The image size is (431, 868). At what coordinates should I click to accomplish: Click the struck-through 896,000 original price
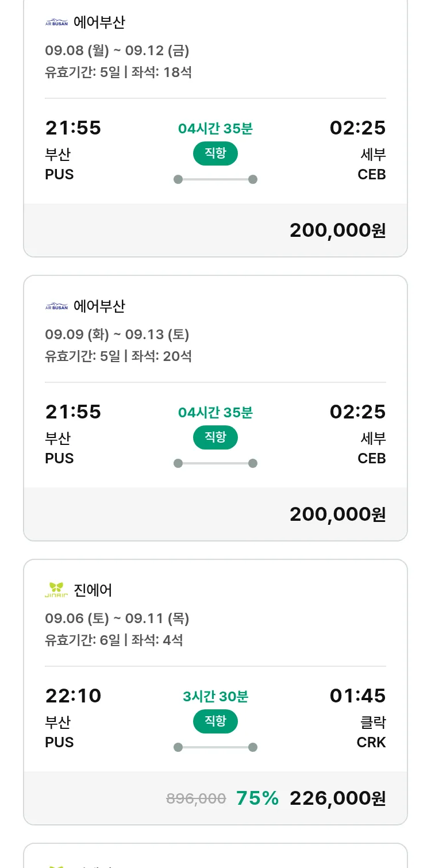(x=196, y=798)
